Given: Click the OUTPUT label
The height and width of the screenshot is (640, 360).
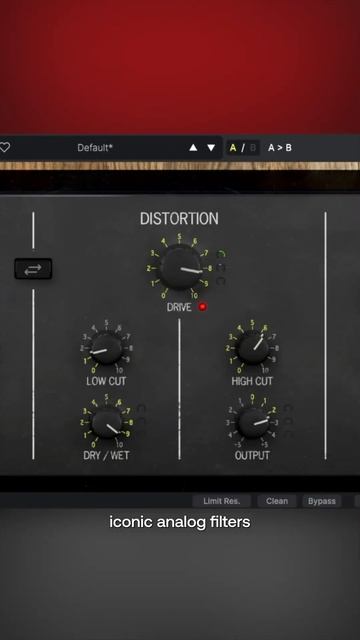Looking at the screenshot, I should [252, 456].
